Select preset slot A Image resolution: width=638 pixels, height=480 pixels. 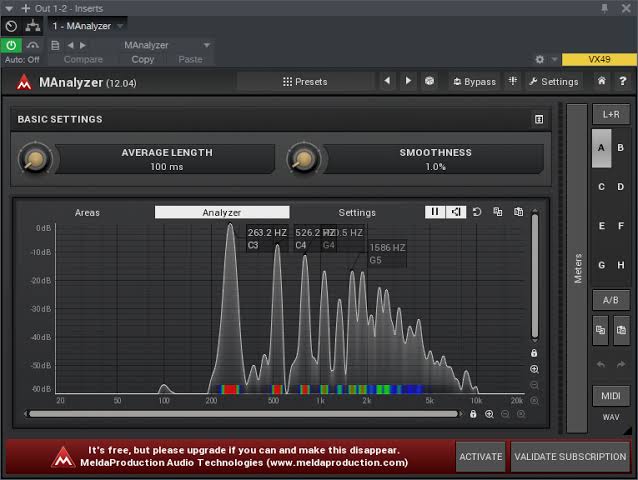[x=601, y=148]
